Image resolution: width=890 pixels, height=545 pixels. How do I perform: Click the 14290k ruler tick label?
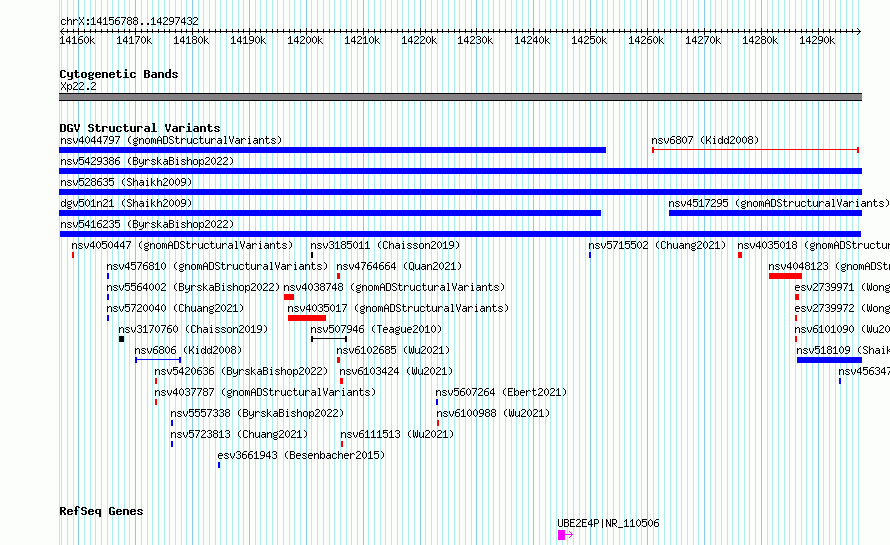tap(817, 40)
